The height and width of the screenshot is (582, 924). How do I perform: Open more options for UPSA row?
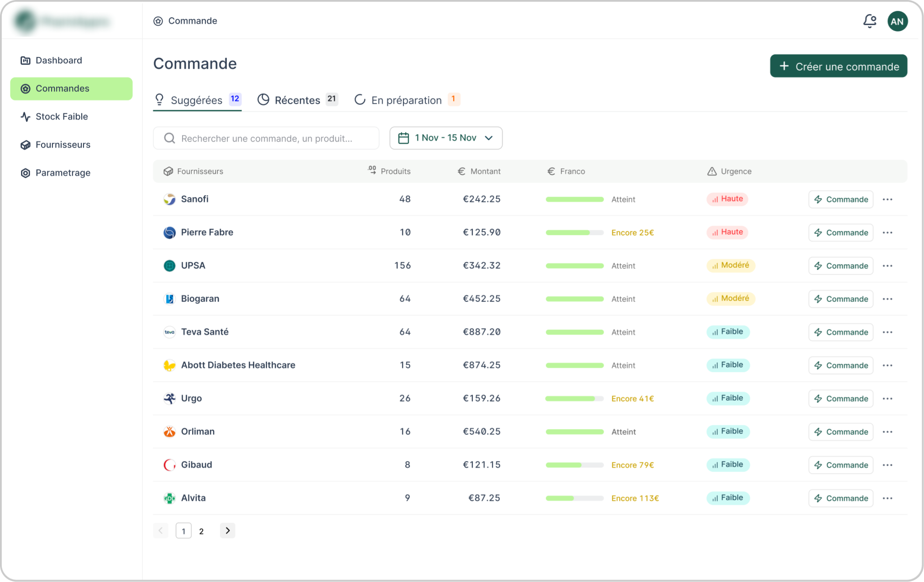[887, 266]
